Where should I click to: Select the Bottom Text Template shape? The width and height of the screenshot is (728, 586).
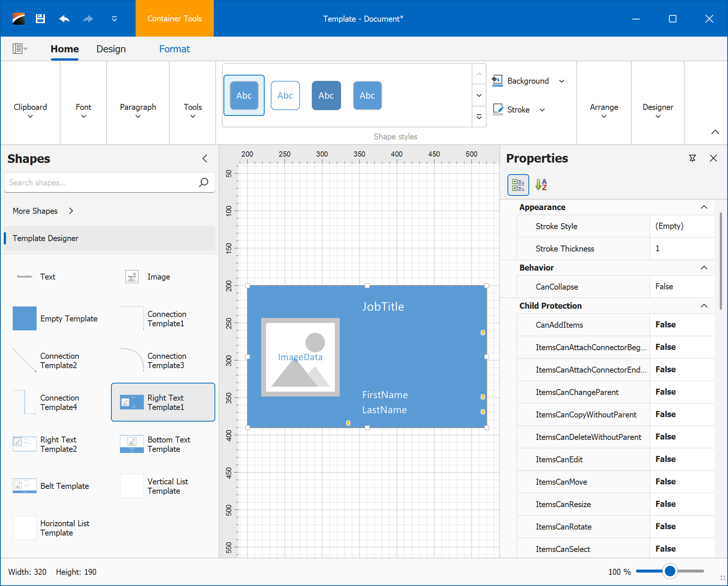click(163, 444)
